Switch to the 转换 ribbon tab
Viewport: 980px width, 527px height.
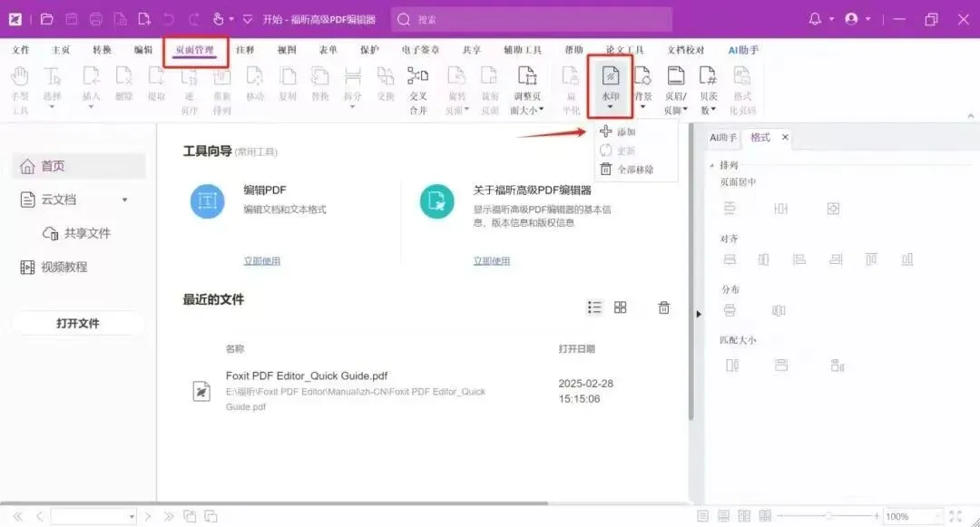coord(102,50)
